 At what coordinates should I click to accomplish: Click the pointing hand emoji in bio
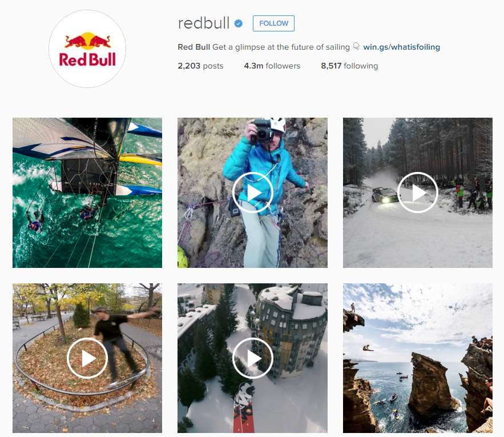[356, 47]
